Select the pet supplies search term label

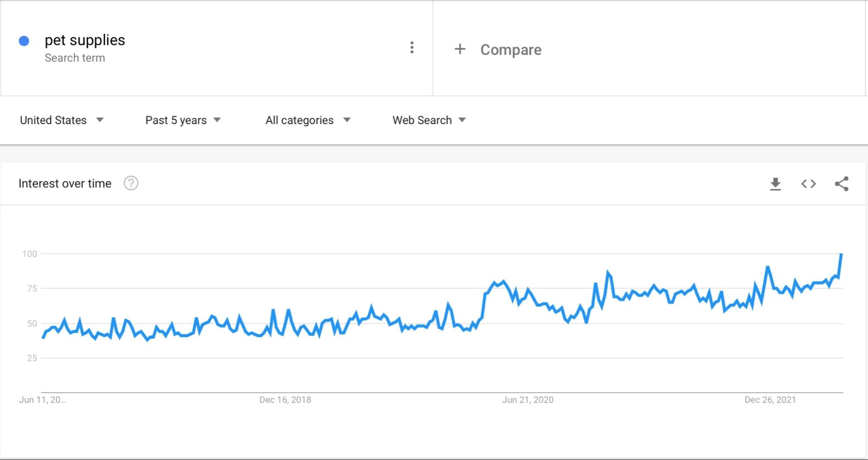coord(85,40)
